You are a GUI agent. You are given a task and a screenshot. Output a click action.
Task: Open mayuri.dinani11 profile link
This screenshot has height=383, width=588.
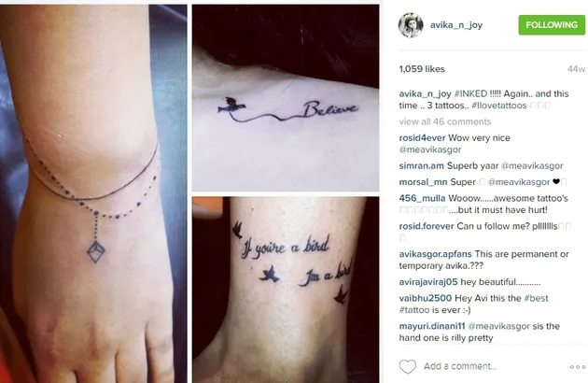432,326
